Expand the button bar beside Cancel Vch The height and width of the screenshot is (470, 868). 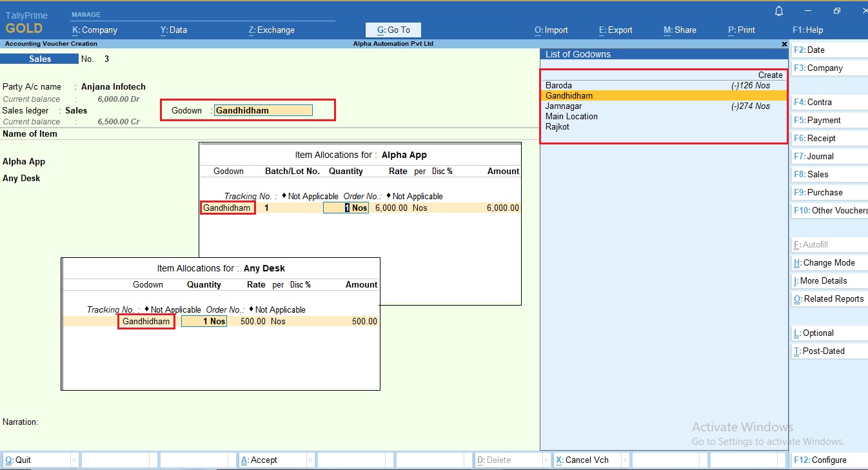click(x=625, y=460)
